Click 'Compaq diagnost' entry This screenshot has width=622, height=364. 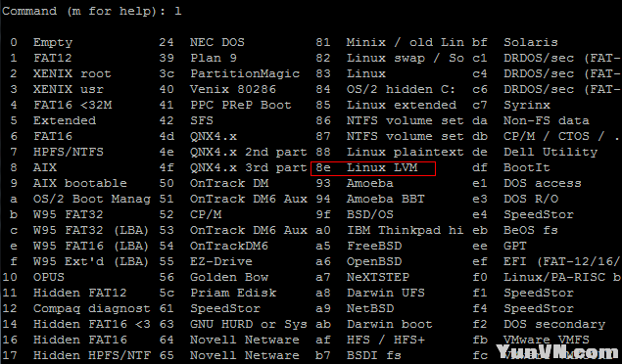(x=92, y=308)
